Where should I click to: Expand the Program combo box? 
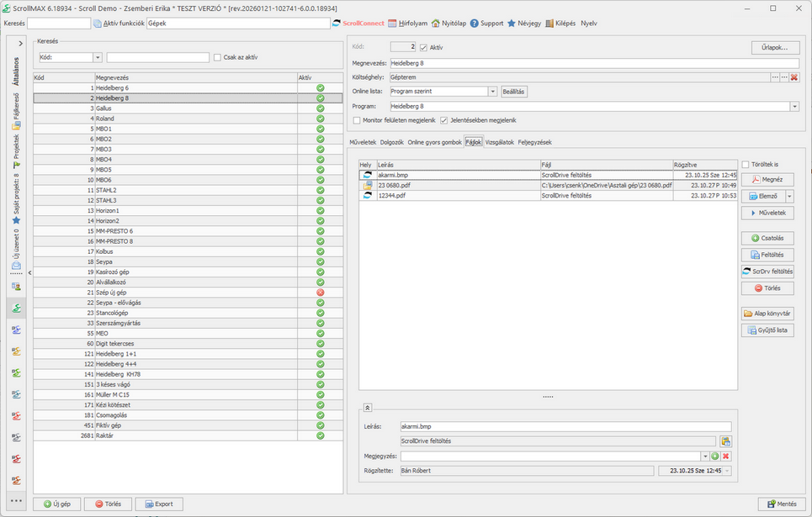click(x=794, y=107)
